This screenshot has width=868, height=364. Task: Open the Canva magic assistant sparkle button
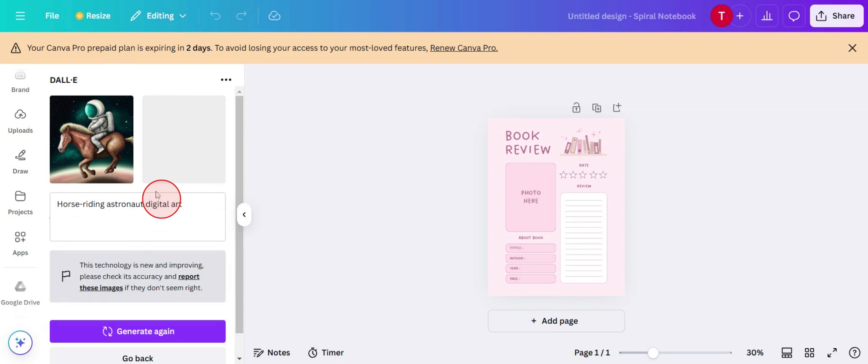click(x=20, y=342)
